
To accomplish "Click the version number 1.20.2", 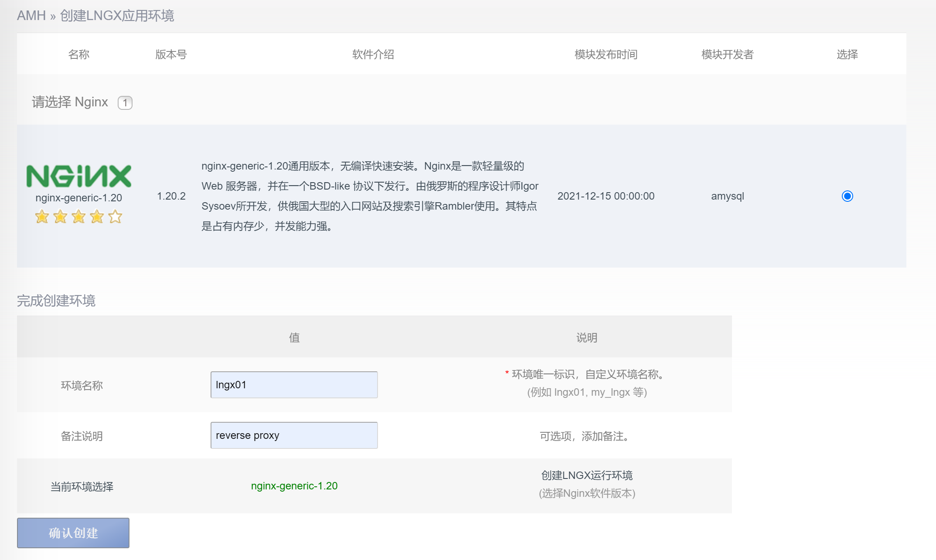I will pos(171,196).
